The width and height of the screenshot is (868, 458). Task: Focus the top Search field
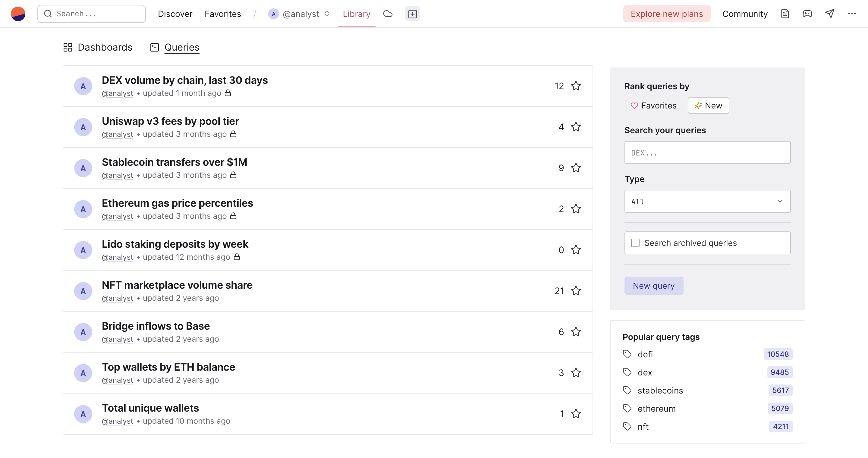(x=92, y=14)
